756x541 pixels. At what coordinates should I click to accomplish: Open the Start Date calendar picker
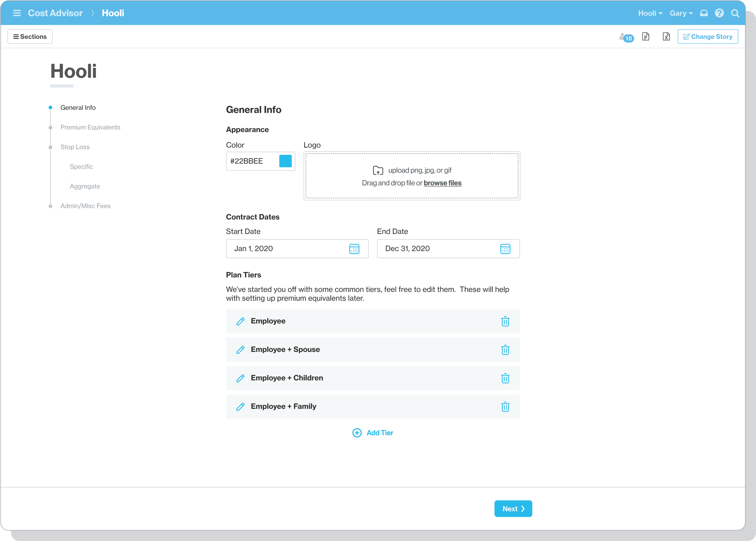coord(354,249)
